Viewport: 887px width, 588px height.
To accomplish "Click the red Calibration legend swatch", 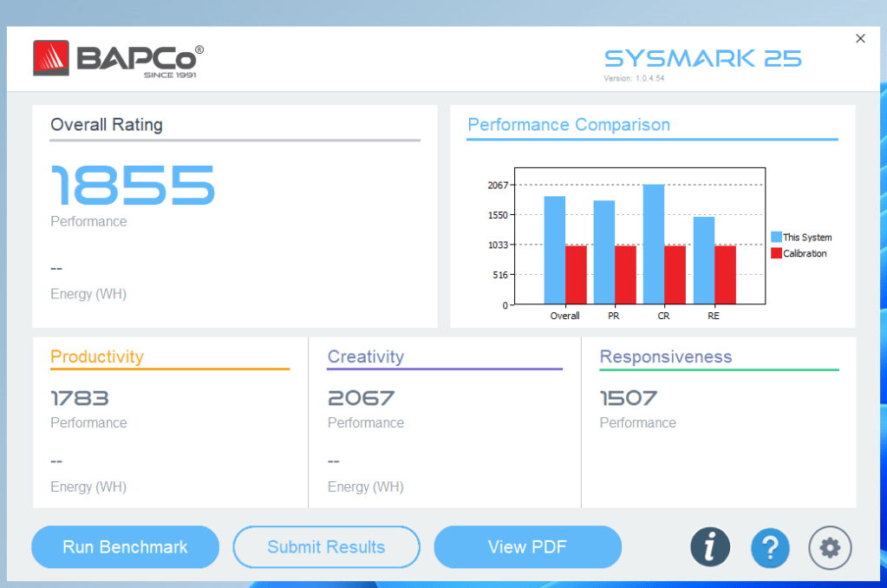I will coord(776,254).
